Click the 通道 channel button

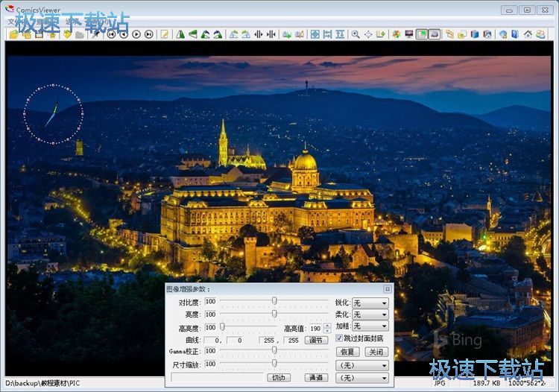coord(316,378)
